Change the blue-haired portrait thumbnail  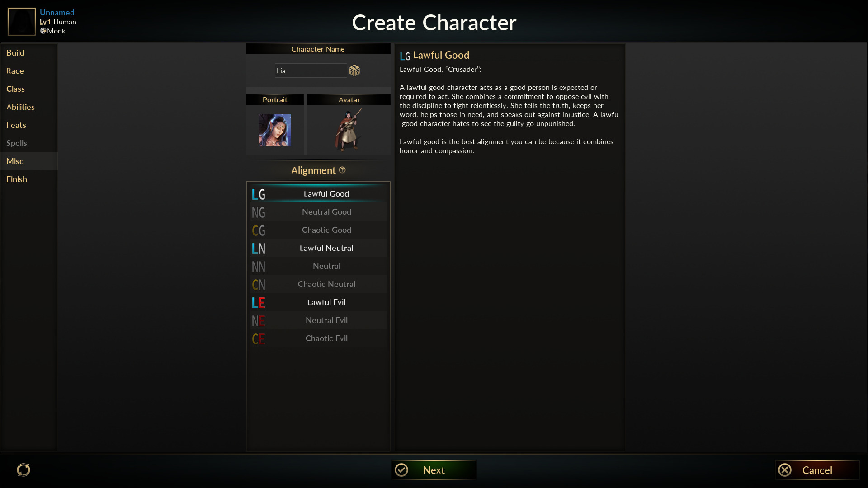275,130
